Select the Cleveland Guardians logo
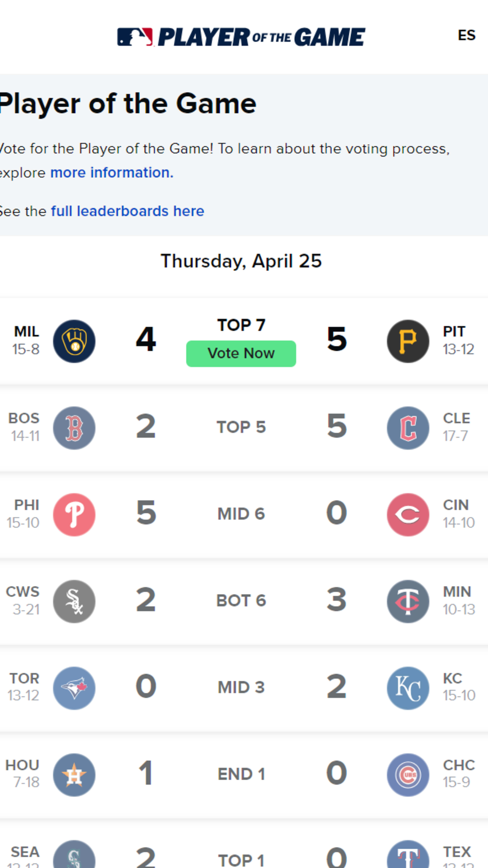The width and height of the screenshot is (488, 868). click(408, 428)
